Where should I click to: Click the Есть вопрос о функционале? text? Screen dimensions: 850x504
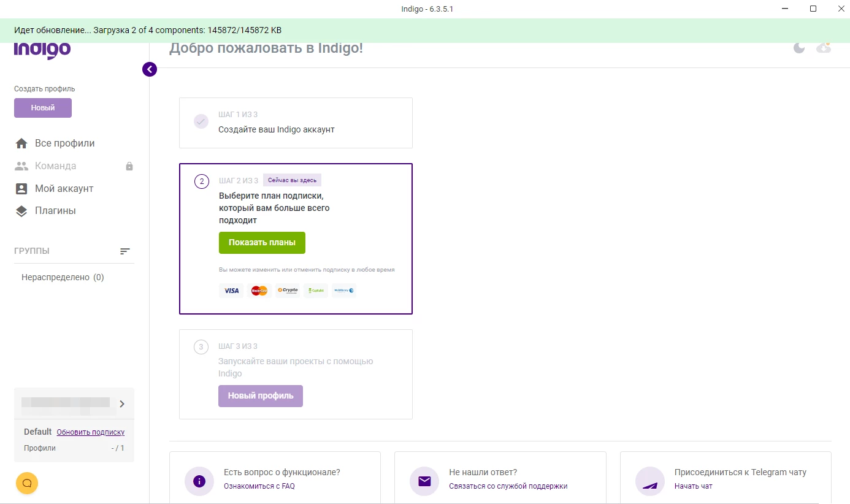click(x=282, y=472)
